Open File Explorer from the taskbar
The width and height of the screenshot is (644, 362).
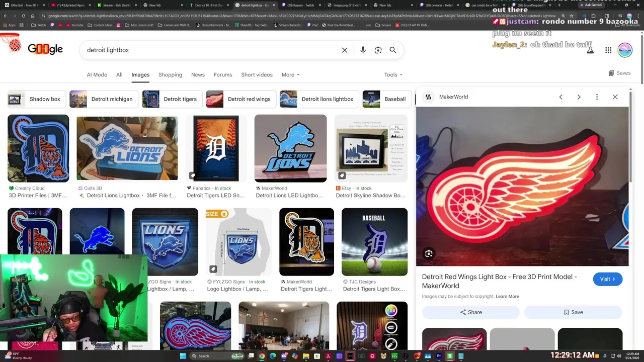coord(306,356)
